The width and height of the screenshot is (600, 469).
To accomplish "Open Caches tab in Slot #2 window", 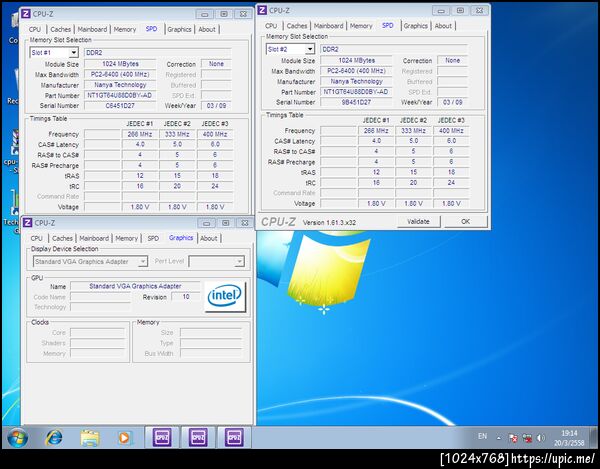I will click(297, 26).
